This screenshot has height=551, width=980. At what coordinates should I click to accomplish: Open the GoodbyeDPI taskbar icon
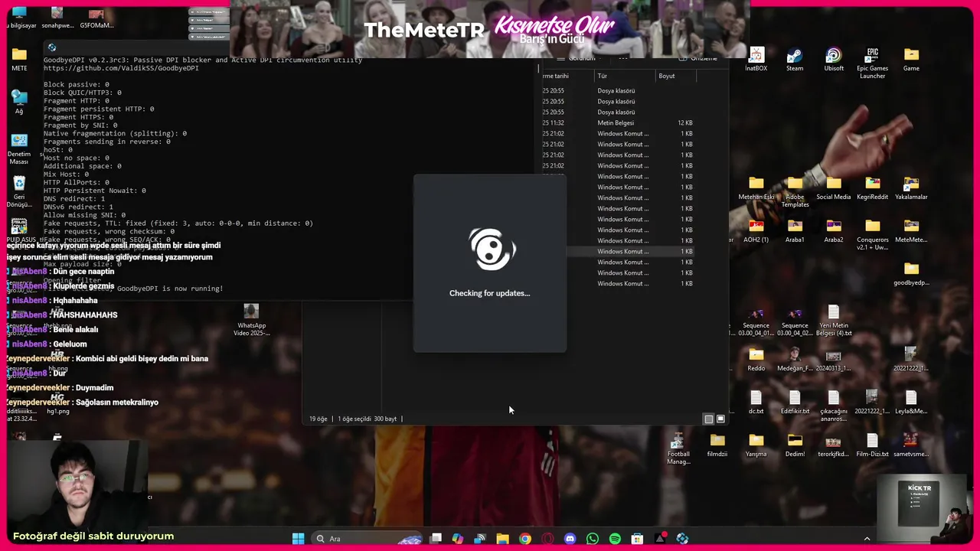(682, 539)
